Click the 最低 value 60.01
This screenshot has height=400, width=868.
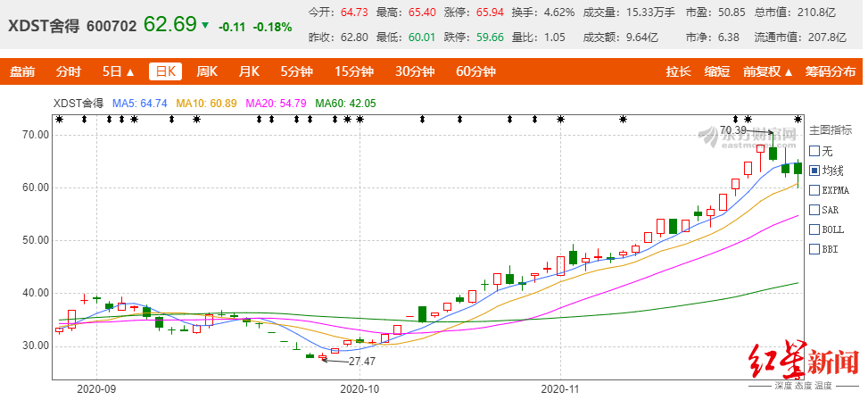click(x=422, y=37)
